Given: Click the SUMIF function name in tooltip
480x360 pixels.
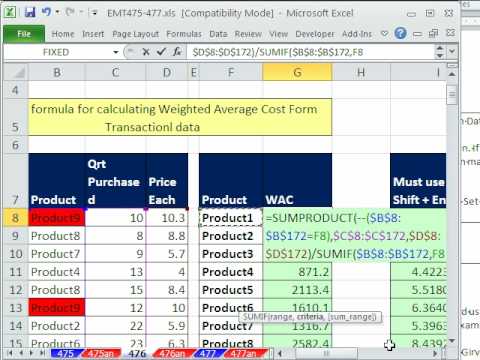Looking at the screenshot, I should point(254,317).
